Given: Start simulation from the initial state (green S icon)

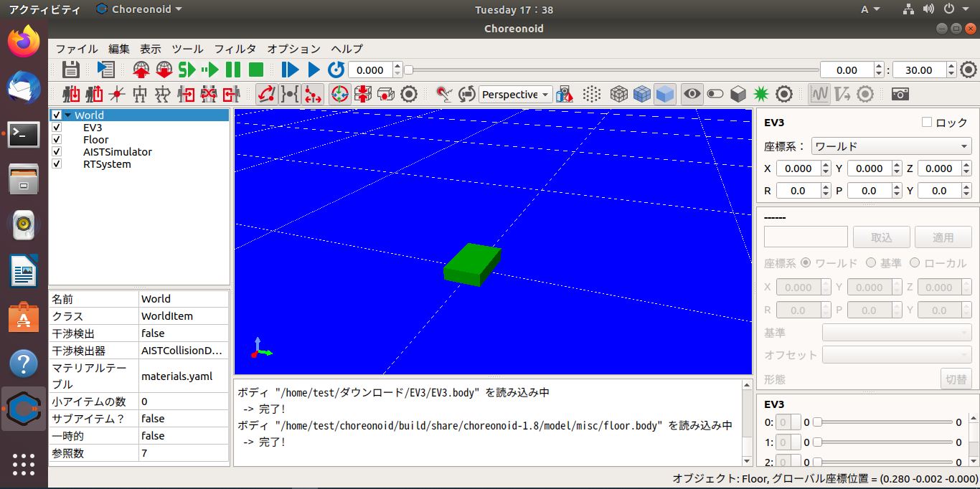Looking at the screenshot, I should 187,70.
